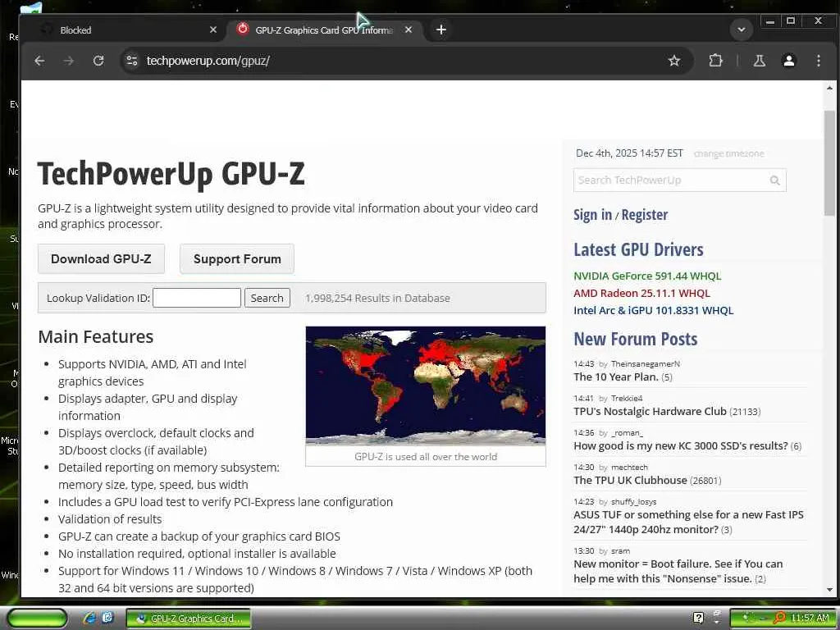Click the Download GPU-Z button
The height and width of the screenshot is (630, 840).
click(101, 258)
